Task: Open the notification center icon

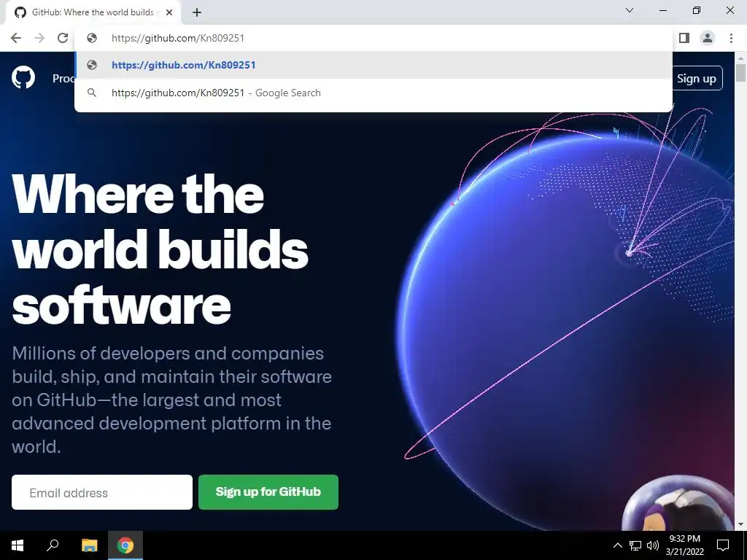Action: [723, 545]
